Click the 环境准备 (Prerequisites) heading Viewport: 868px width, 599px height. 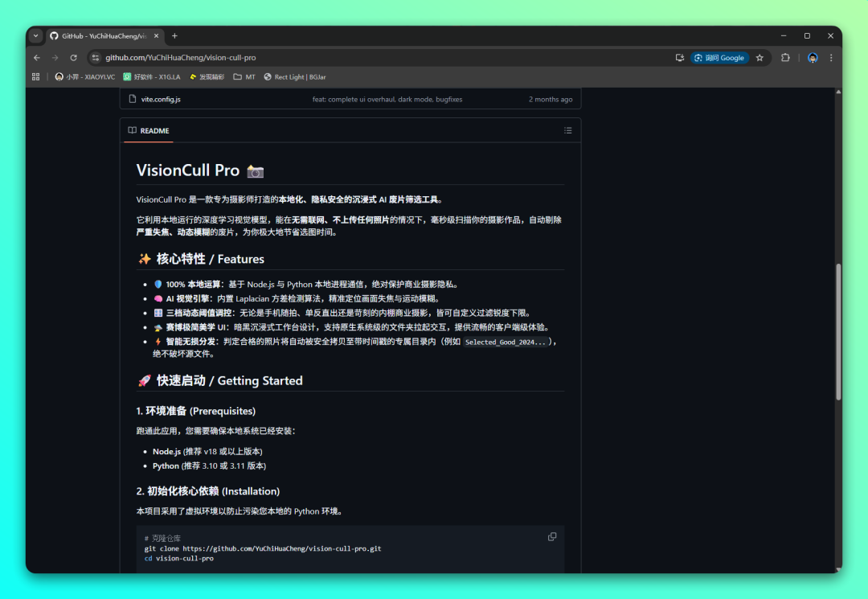[195, 411]
